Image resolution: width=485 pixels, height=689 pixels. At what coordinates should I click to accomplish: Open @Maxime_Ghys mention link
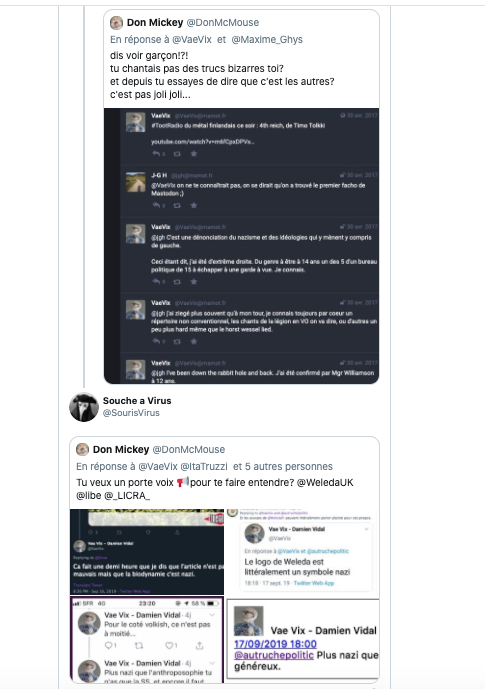(x=267, y=40)
